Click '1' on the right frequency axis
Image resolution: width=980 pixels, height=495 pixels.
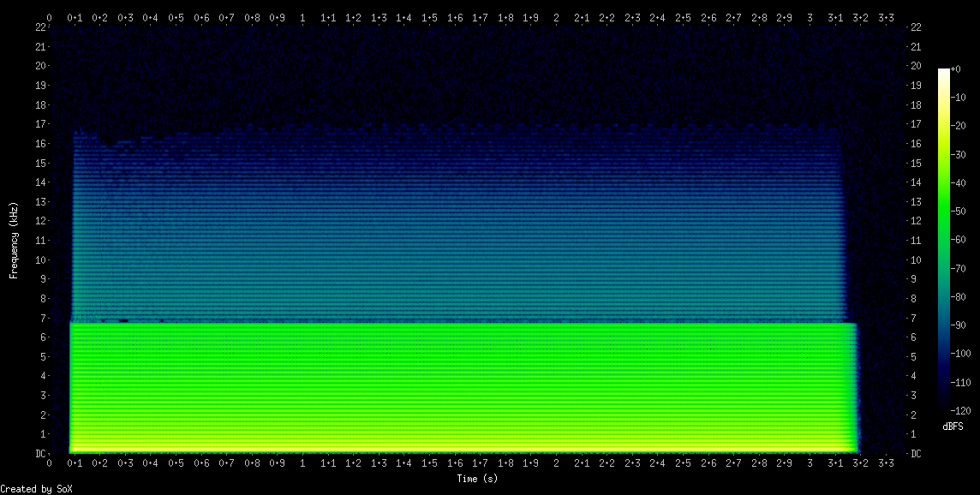click(913, 434)
